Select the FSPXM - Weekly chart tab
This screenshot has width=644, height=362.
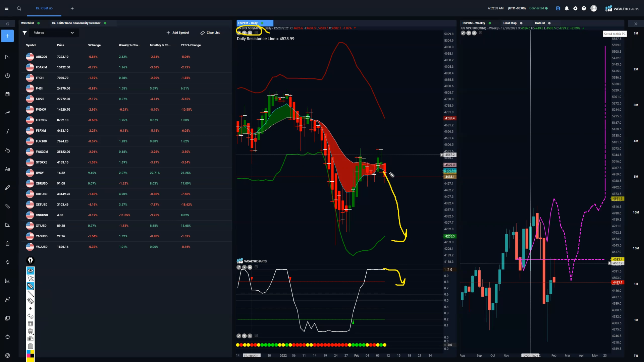pos(476,23)
